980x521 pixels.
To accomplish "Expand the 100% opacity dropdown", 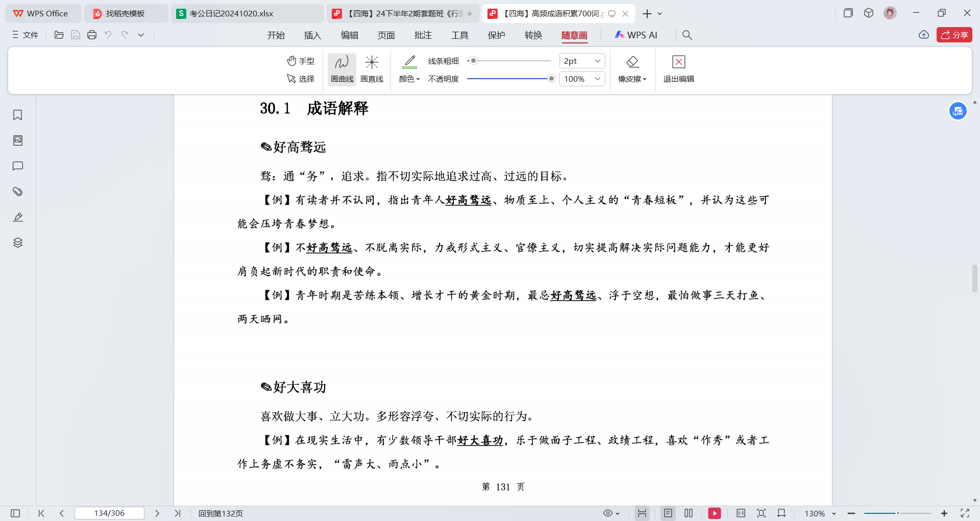I will pos(582,79).
